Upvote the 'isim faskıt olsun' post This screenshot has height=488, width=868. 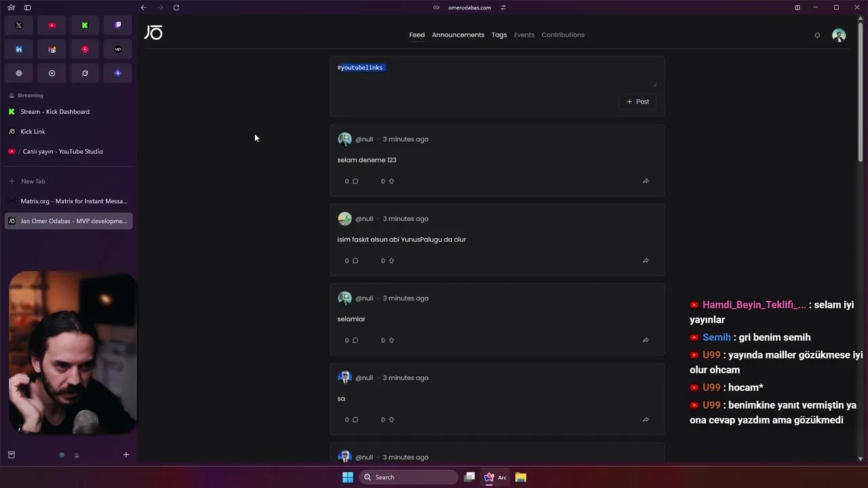coord(391,260)
